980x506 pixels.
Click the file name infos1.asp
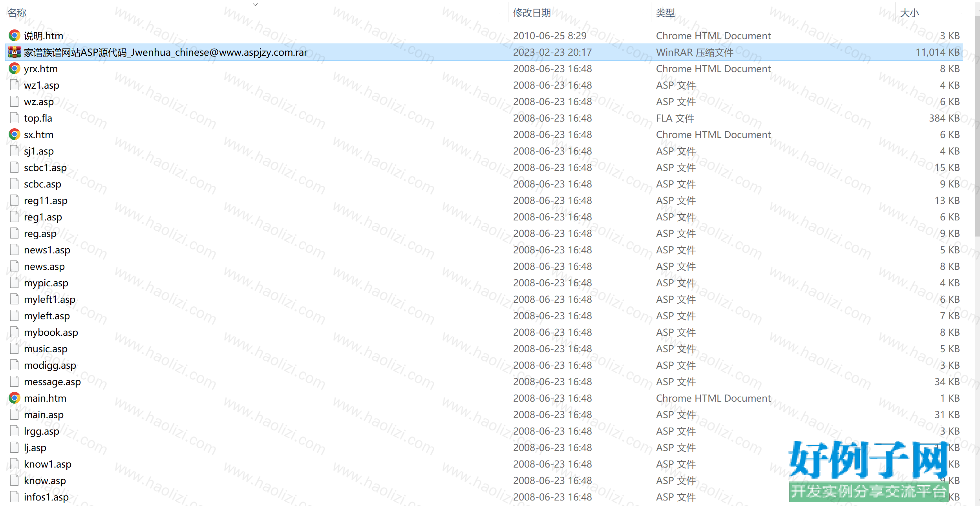[x=46, y=497]
